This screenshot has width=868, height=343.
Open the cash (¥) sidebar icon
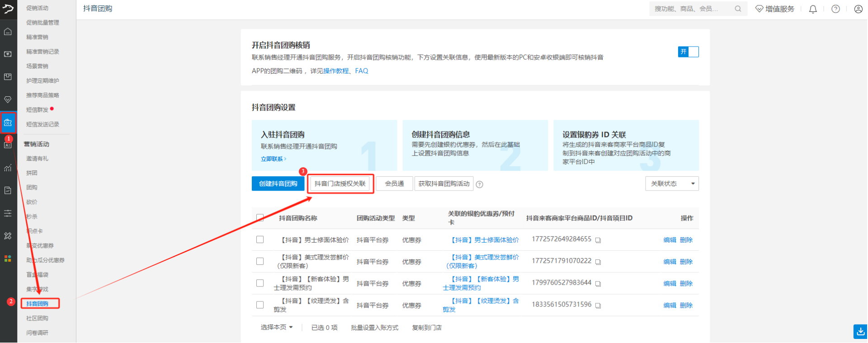8,54
